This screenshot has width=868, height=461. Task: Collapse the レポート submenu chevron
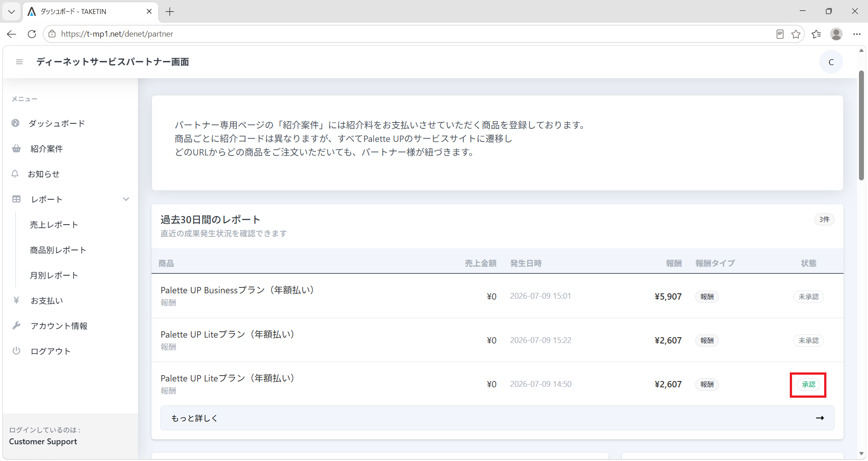tap(126, 199)
